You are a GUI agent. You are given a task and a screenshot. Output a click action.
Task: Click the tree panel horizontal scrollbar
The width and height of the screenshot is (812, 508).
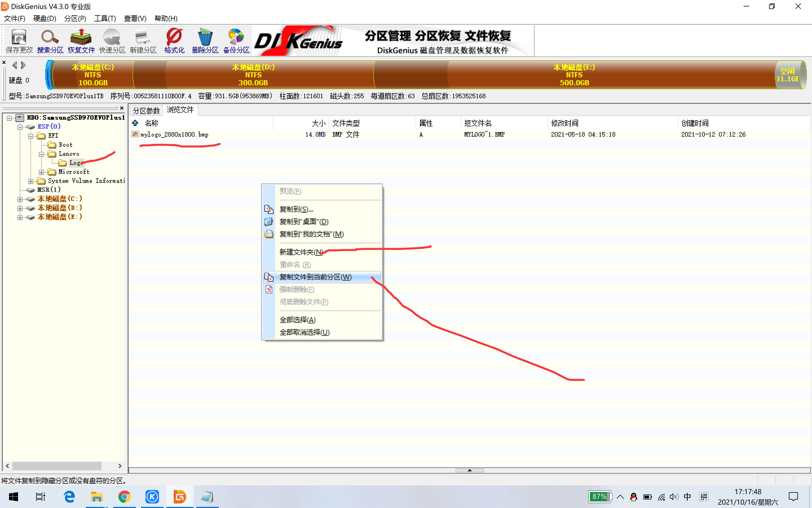57,466
